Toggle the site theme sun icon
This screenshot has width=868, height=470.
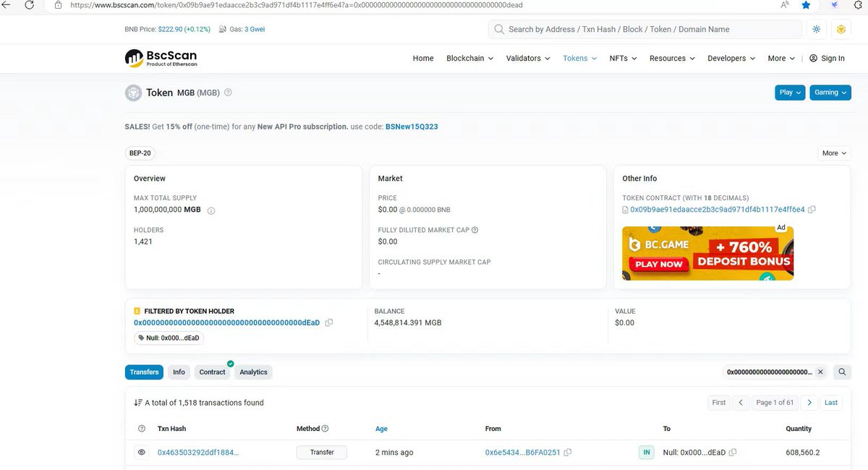tap(817, 30)
